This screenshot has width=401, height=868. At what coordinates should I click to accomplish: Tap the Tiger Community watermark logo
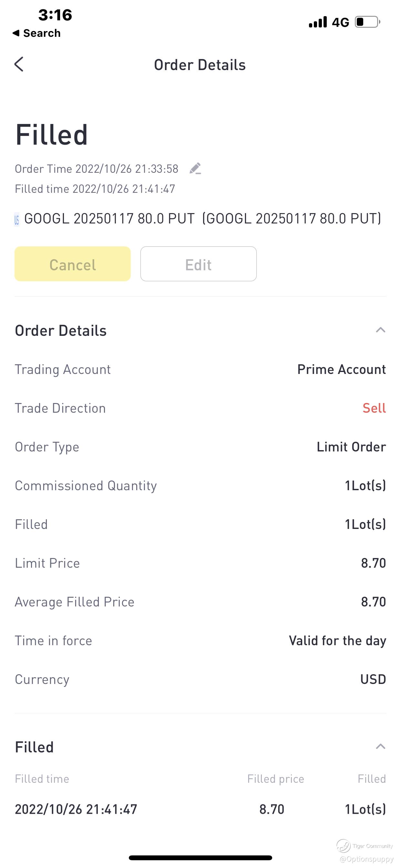(x=344, y=845)
